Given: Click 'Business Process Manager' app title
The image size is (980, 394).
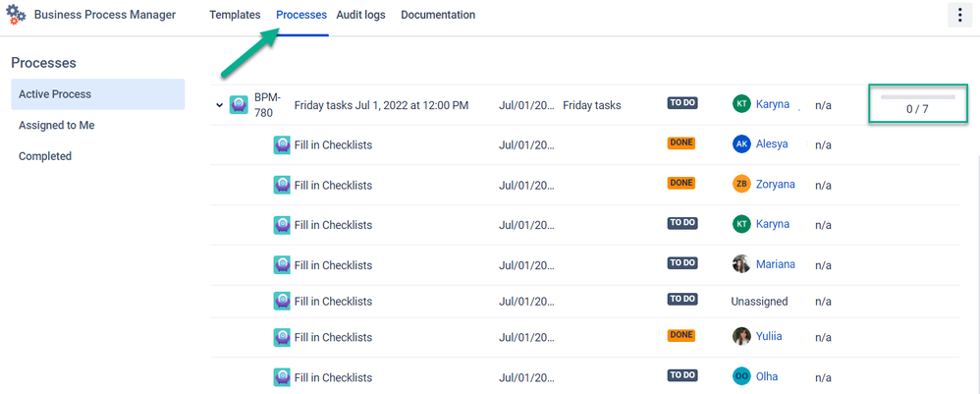Looking at the screenshot, I should coord(105,15).
